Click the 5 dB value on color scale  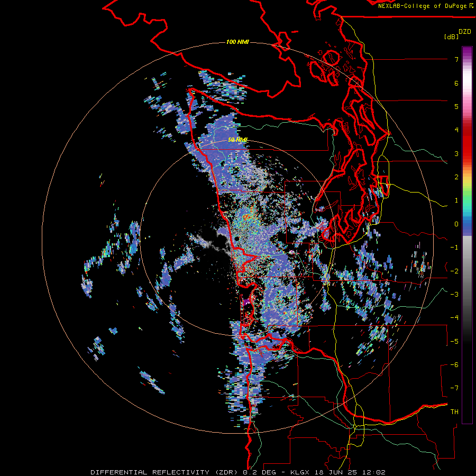coord(456,106)
